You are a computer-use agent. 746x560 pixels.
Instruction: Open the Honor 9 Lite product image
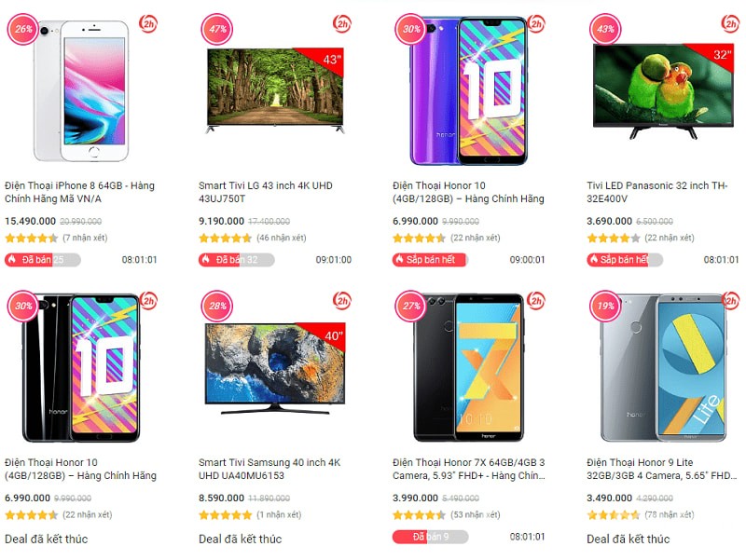point(664,368)
